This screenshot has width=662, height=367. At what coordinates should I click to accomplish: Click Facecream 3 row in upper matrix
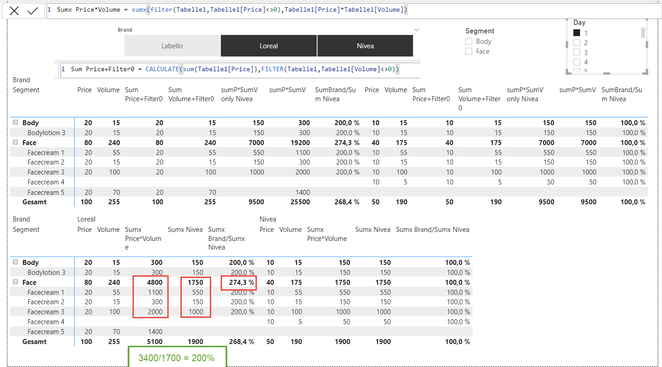click(329, 172)
